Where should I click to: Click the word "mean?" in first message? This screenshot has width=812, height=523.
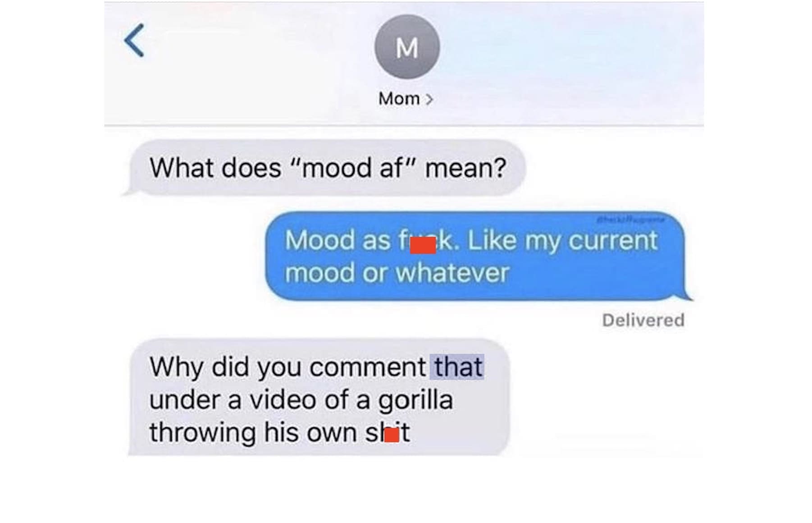(x=465, y=168)
